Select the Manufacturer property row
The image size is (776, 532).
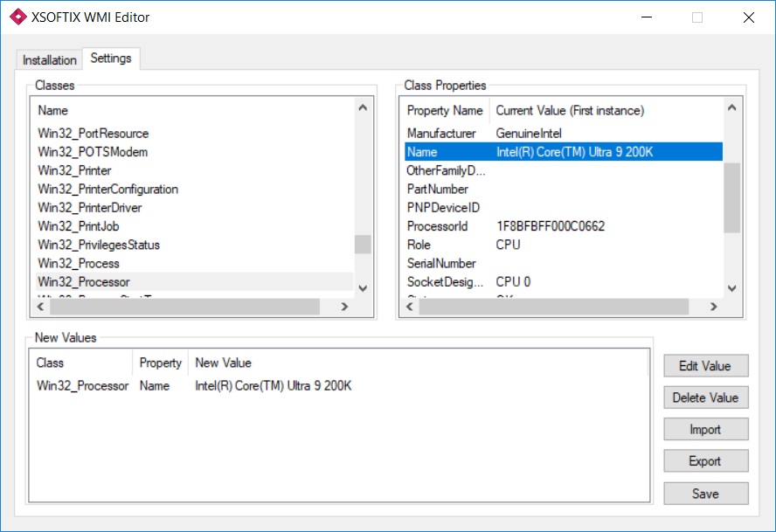tap(564, 133)
